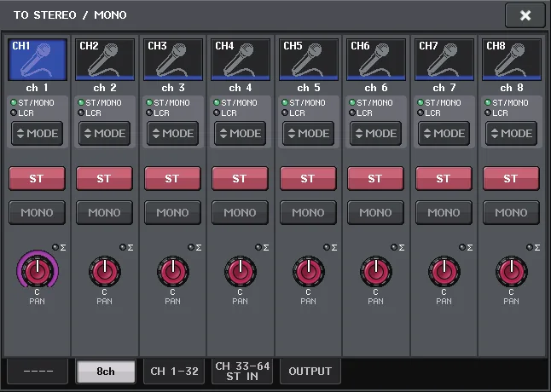Viewport: 551px width, 392px height.
Task: Switch MODE selector on ch 3
Action: [x=172, y=133]
